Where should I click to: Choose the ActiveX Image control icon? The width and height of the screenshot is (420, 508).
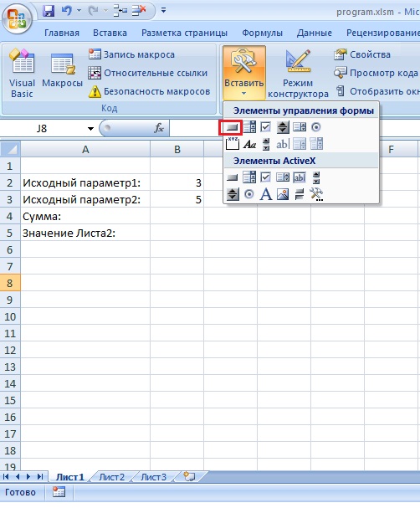(x=283, y=194)
